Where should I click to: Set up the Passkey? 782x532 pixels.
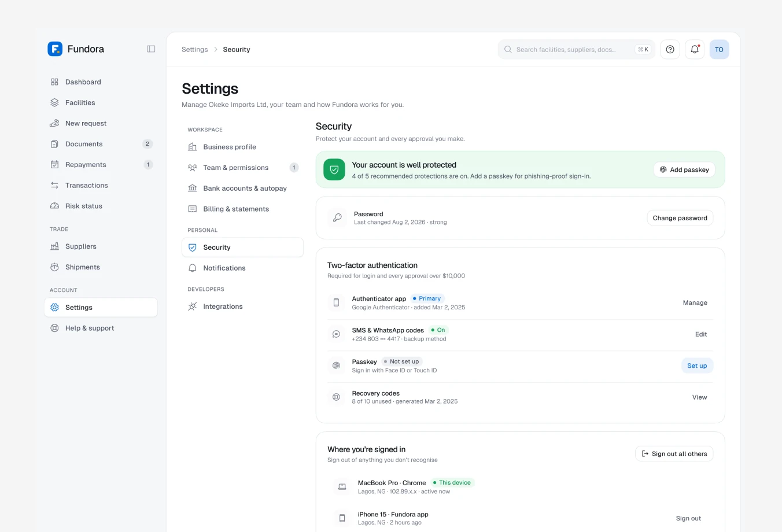[x=697, y=366]
